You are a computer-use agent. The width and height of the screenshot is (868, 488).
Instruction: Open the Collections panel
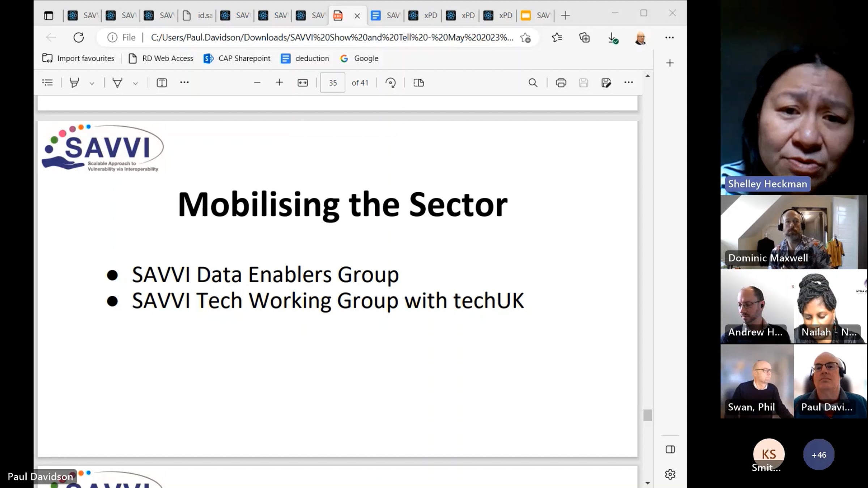584,38
